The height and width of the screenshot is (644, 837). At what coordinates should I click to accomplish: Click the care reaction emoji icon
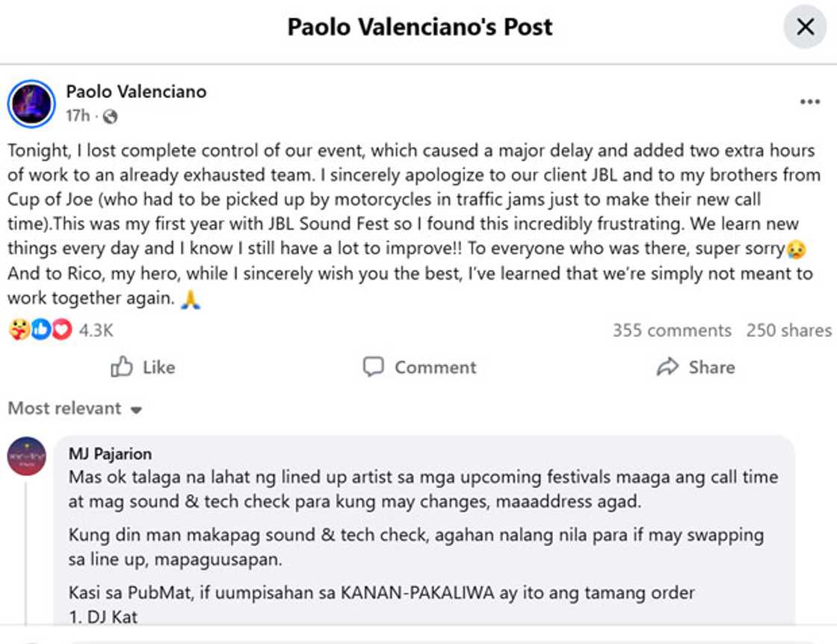17,330
